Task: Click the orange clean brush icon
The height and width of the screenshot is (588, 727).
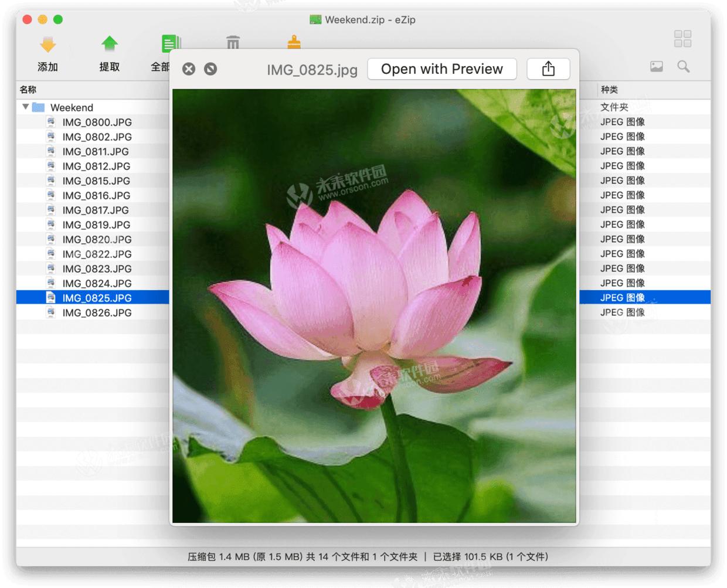Action: (x=294, y=42)
